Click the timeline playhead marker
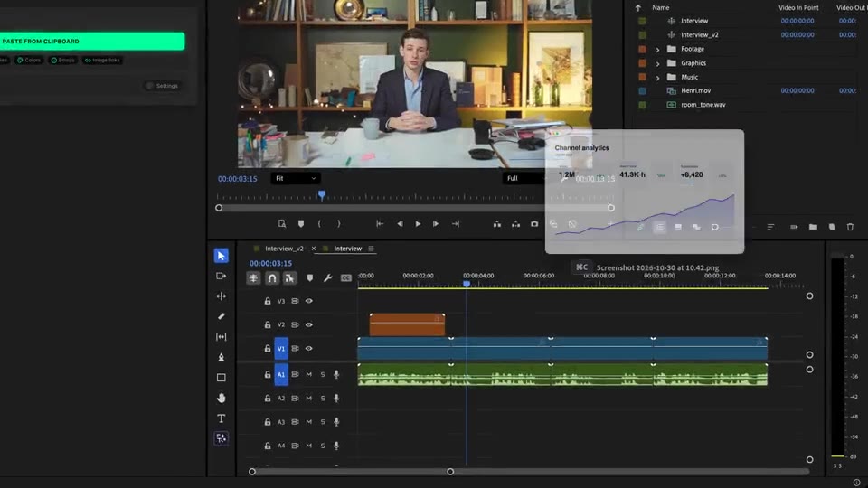868x488 pixels. 467,284
